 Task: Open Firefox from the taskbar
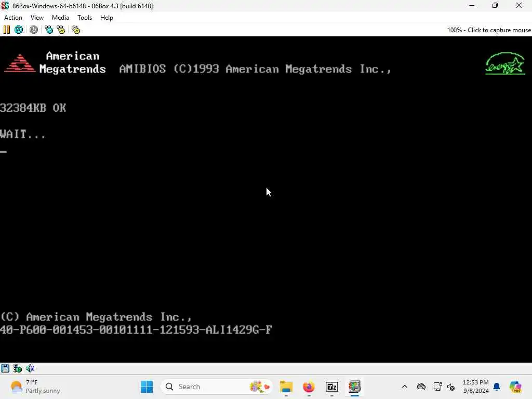[x=309, y=387]
